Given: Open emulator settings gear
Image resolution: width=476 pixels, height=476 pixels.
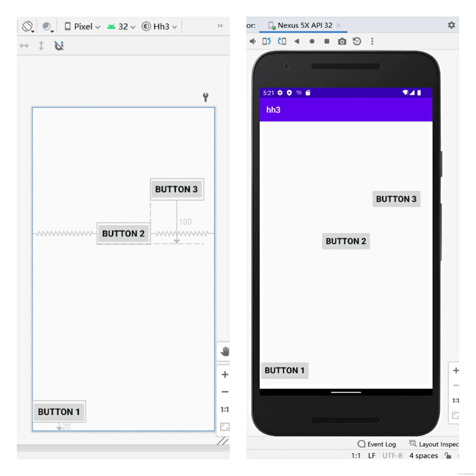Looking at the screenshot, I should (451, 25).
